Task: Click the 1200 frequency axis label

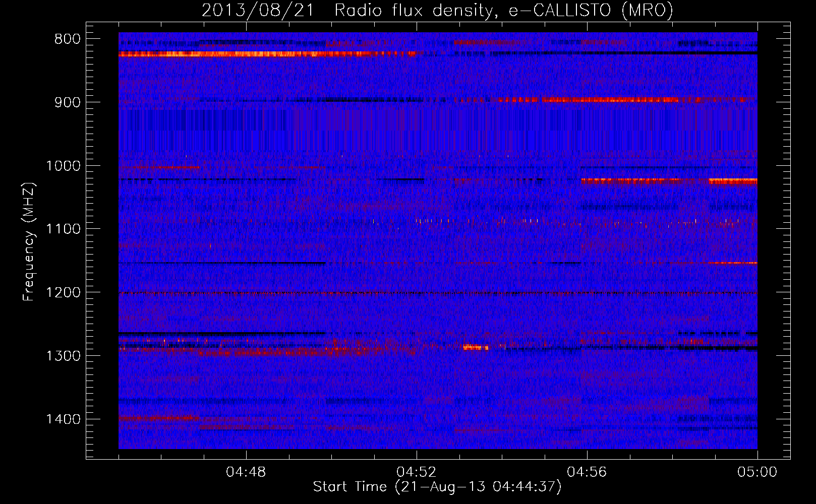Action: click(x=63, y=293)
